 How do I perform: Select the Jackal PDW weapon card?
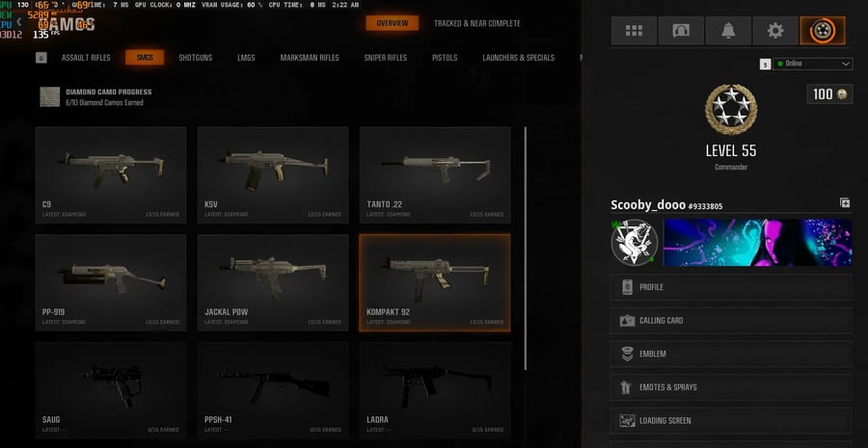point(273,282)
